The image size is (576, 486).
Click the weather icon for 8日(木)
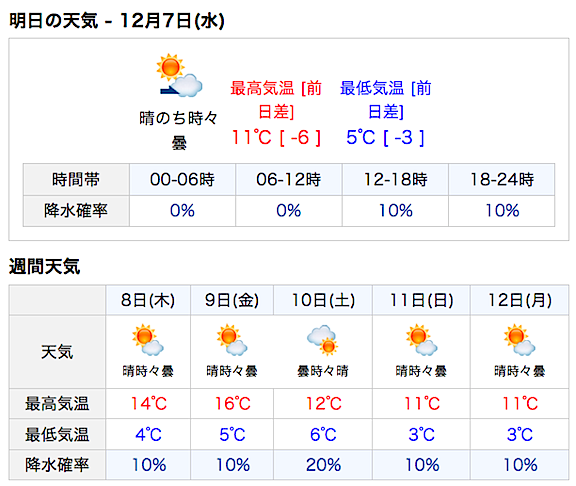pos(148,340)
